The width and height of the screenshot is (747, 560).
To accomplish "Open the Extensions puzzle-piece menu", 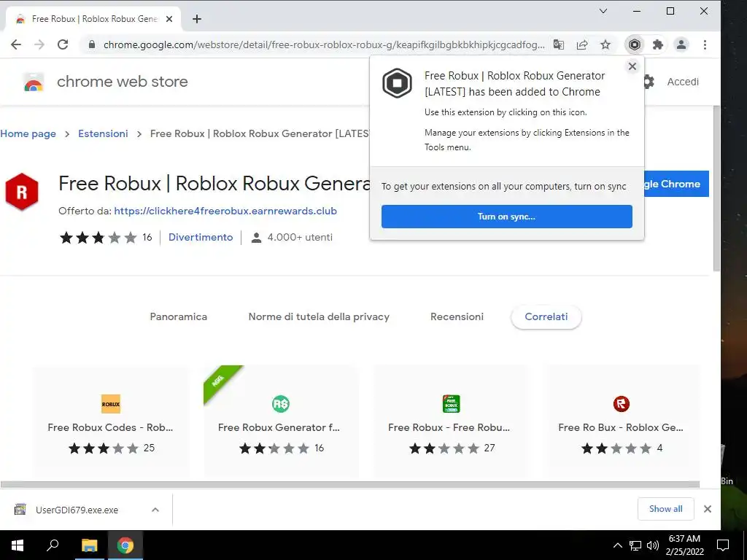I will 658,44.
